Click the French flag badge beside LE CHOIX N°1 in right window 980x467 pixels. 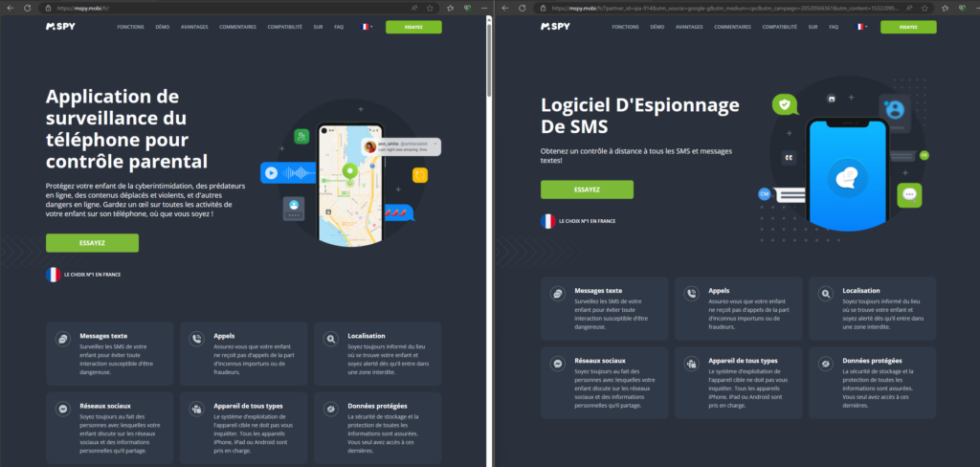point(548,221)
